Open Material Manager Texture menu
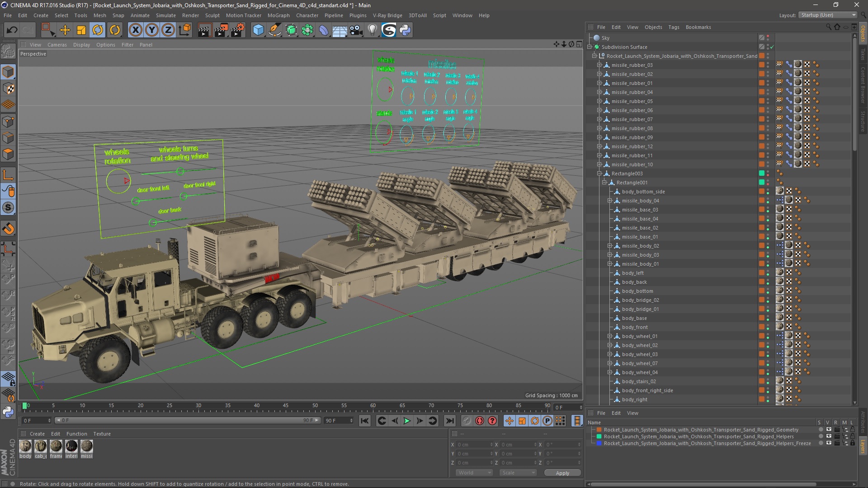This screenshot has width=868, height=488. (102, 434)
